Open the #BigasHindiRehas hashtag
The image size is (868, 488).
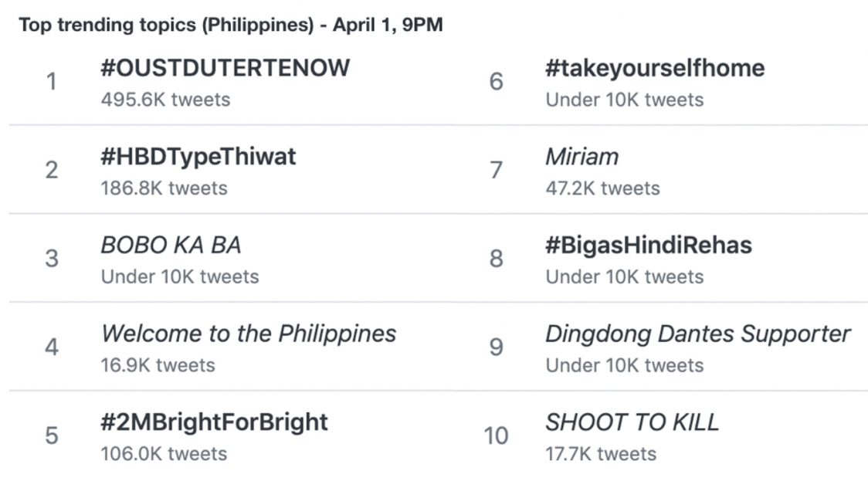click(649, 246)
